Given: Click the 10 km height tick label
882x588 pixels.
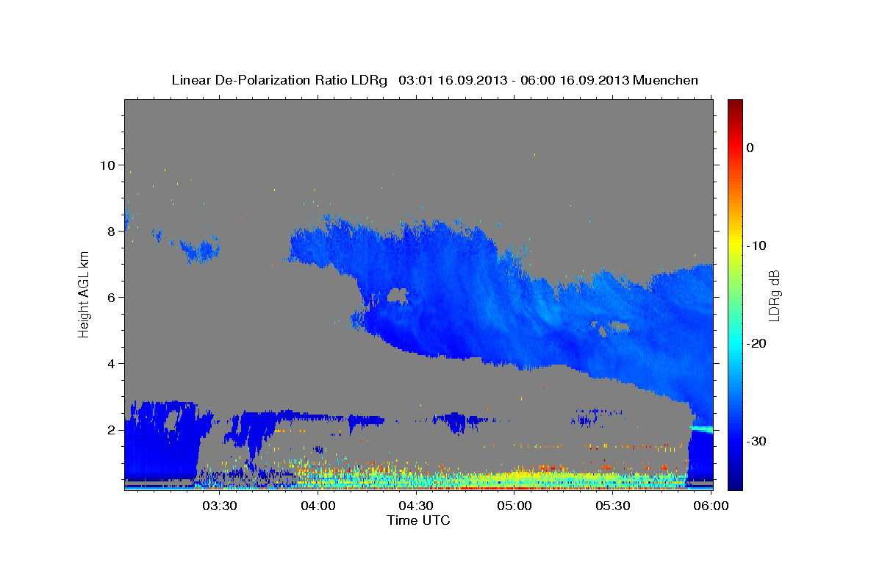Looking at the screenshot, I should (x=108, y=165).
